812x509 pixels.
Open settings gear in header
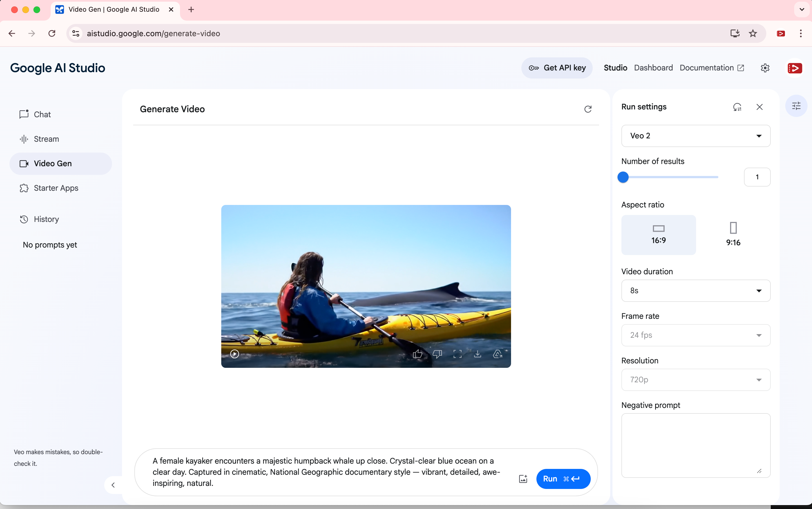coord(765,68)
